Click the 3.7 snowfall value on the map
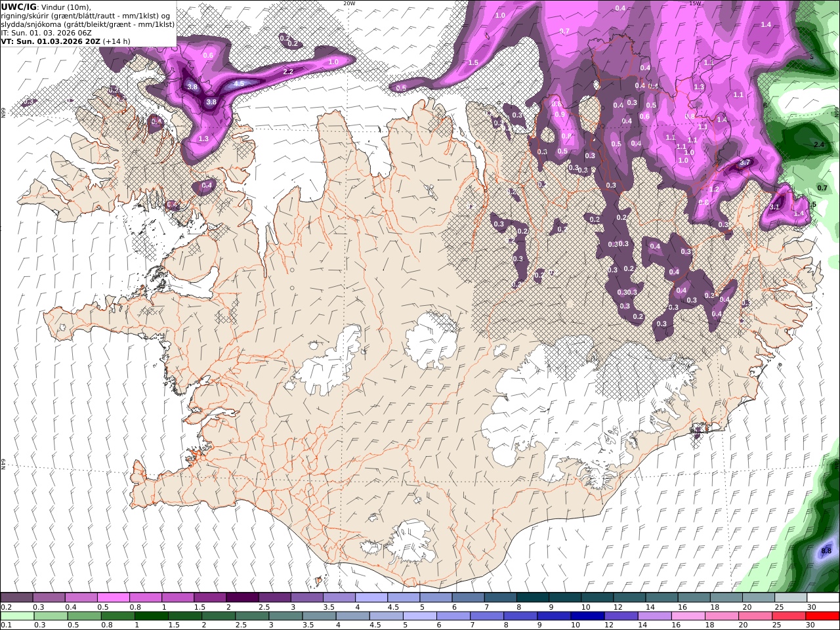The width and height of the screenshot is (840, 630). 745,162
